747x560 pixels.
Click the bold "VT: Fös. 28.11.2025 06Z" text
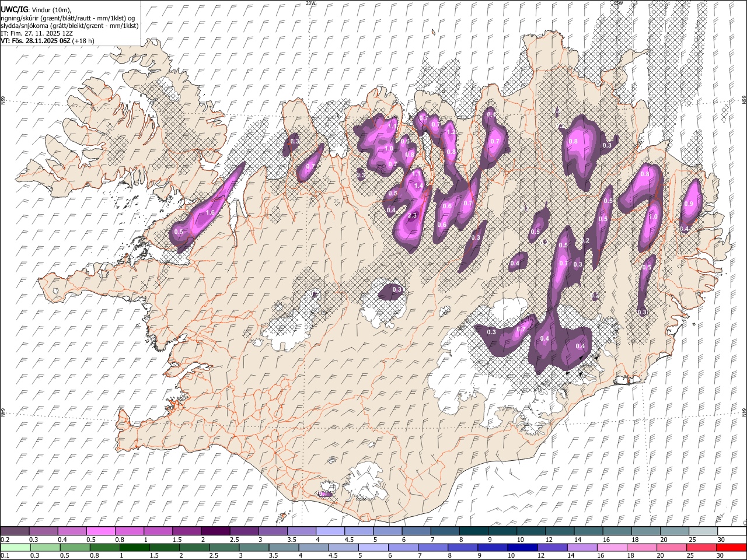pos(36,41)
